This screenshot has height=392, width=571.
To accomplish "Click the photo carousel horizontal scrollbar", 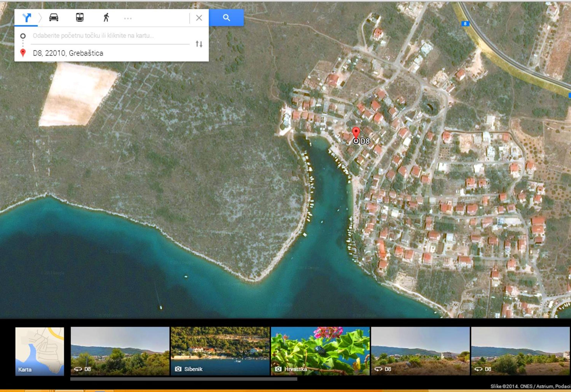I will coord(184,379).
